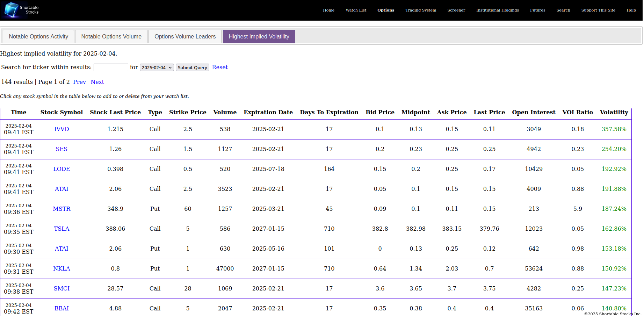Open the Options menu
Screen dimensions: 644x316
pos(386,10)
